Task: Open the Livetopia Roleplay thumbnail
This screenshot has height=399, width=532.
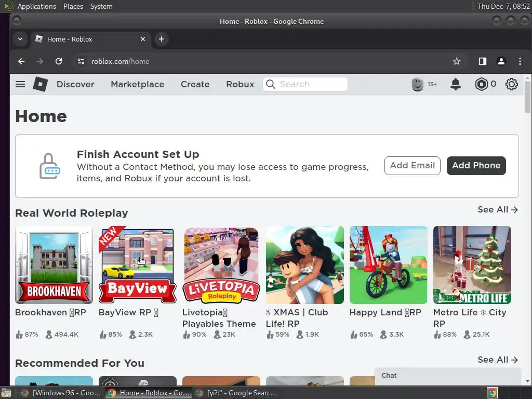Action: 221,265
